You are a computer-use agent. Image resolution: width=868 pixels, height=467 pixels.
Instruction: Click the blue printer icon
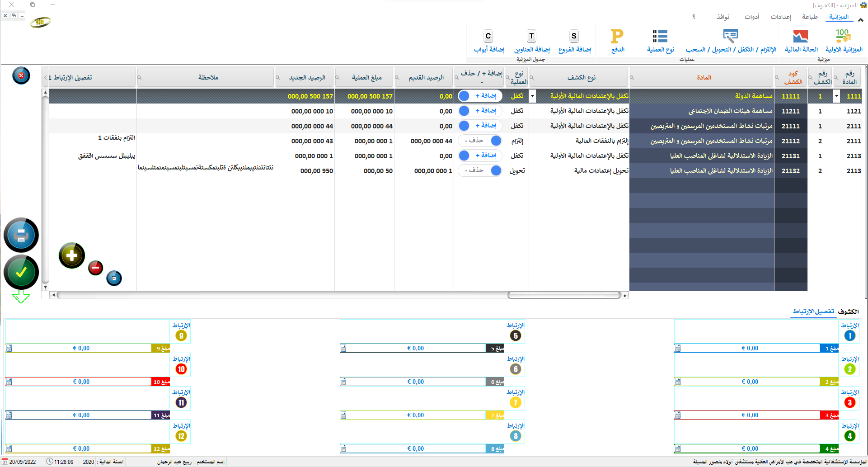click(x=21, y=235)
